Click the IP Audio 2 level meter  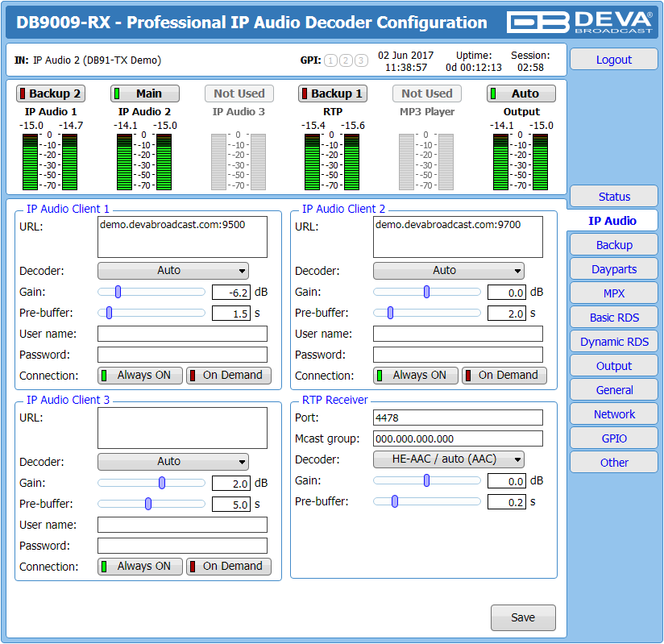(x=144, y=162)
